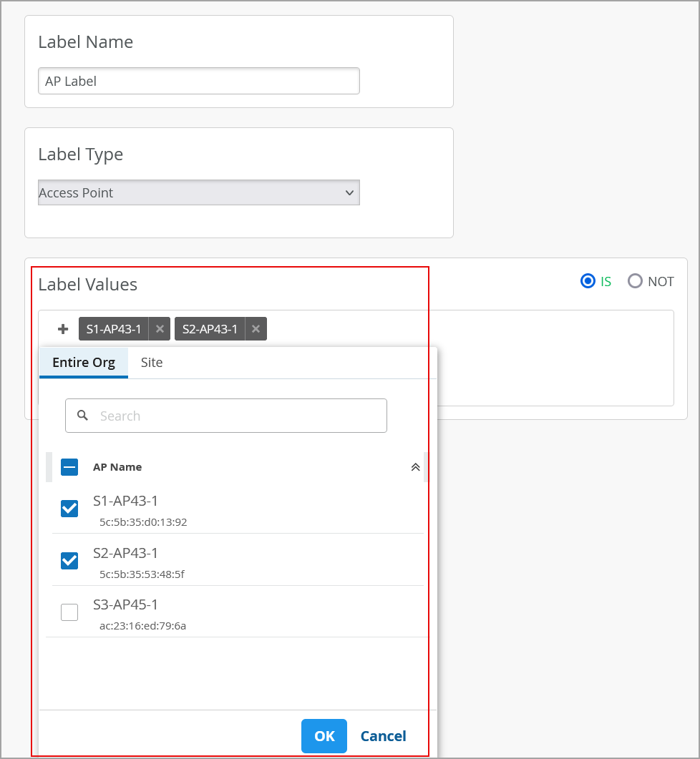Image resolution: width=700 pixels, height=759 pixels.
Task: Switch to the Entire Org tab
Action: tap(84, 362)
